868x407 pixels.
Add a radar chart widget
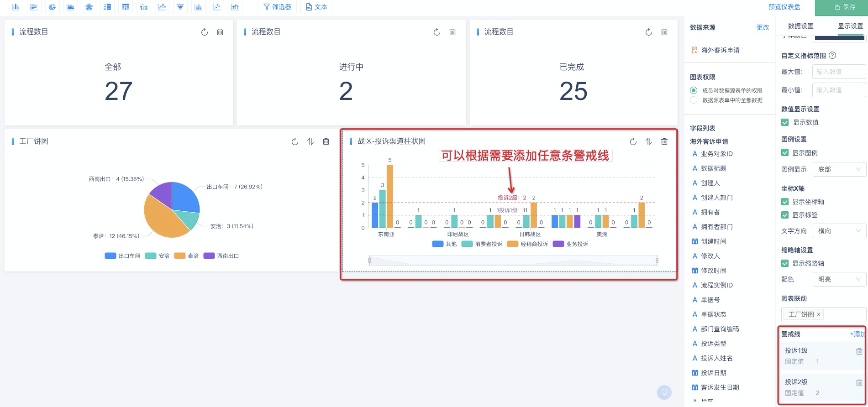tap(89, 7)
